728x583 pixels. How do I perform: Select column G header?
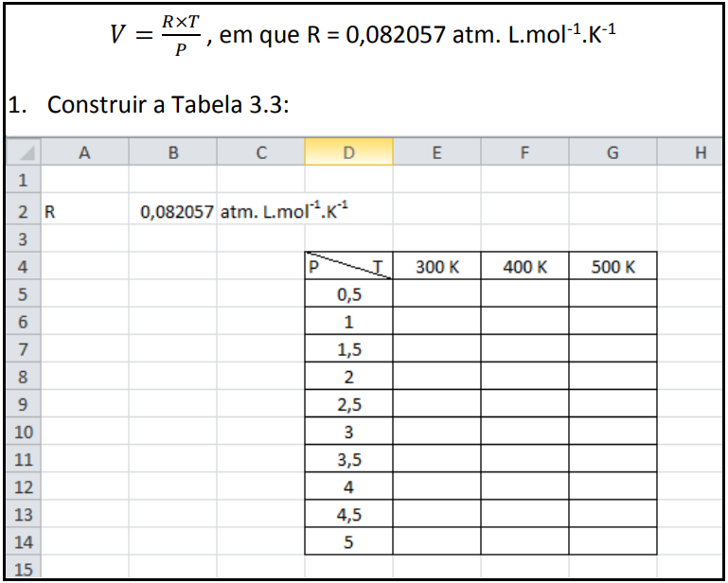pos(613,152)
